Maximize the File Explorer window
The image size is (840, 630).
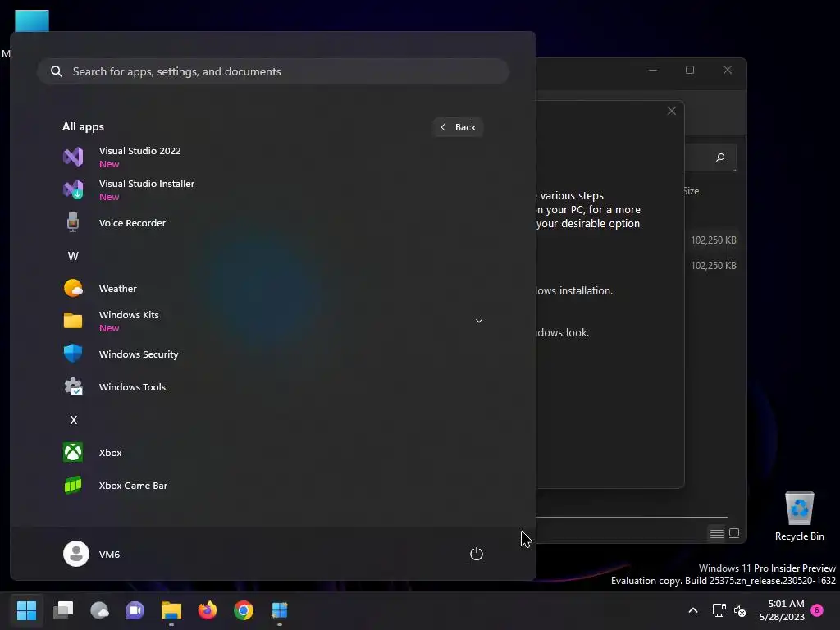[x=690, y=71]
